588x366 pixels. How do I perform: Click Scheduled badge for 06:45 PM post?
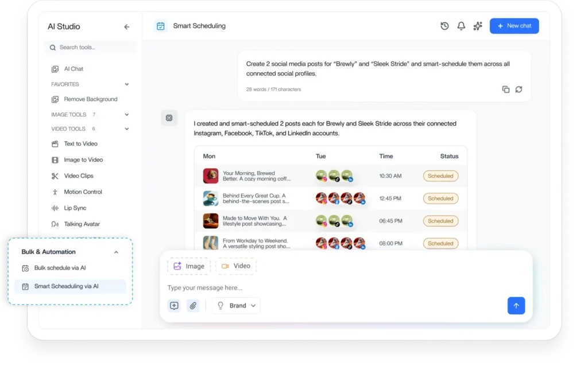440,221
